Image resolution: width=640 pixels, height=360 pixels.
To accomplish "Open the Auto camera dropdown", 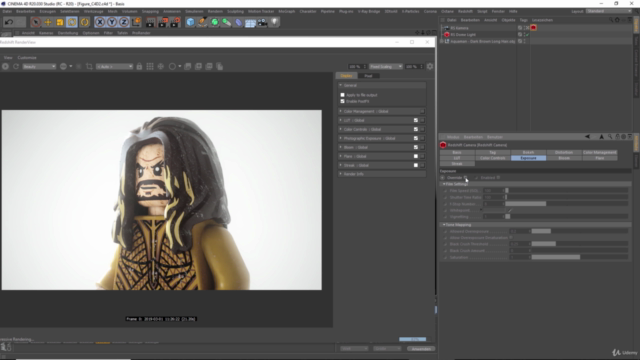I will [x=114, y=66].
